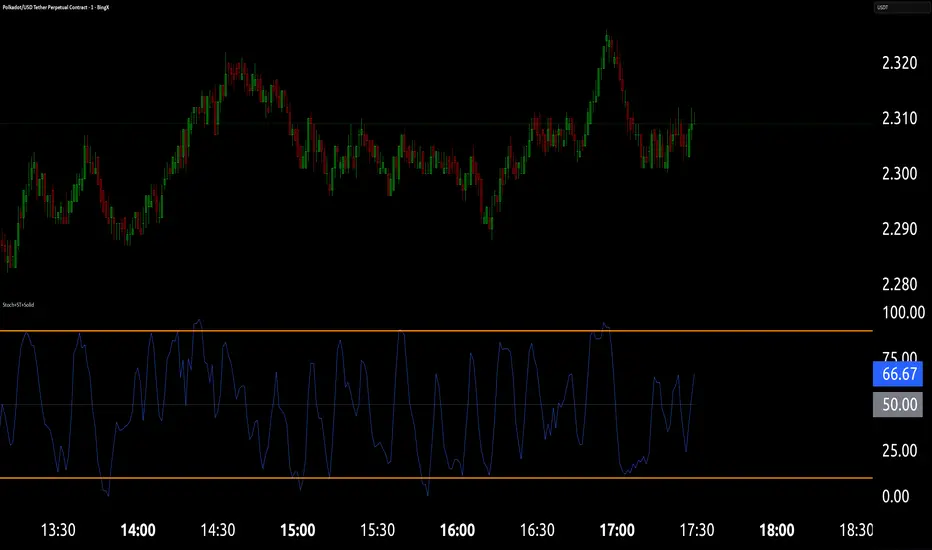Image resolution: width=932 pixels, height=550 pixels.
Task: Click the 18:00 time axis label
Action: click(777, 530)
